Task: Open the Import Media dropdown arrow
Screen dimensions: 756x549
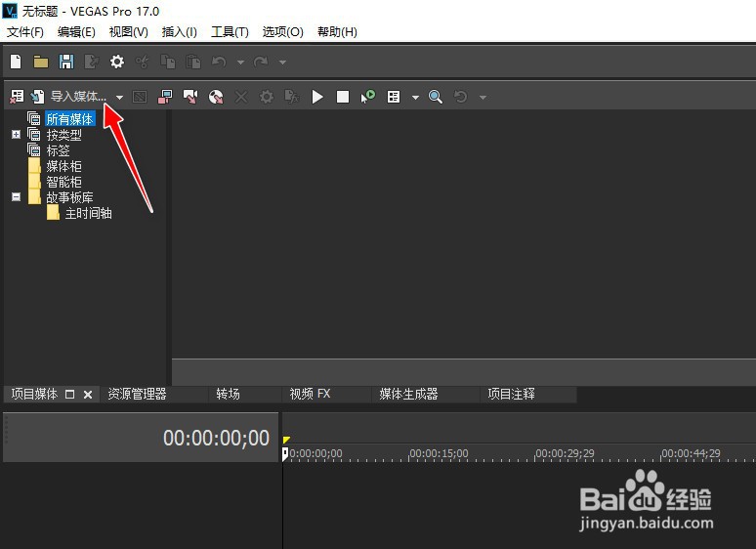Action: tap(119, 98)
